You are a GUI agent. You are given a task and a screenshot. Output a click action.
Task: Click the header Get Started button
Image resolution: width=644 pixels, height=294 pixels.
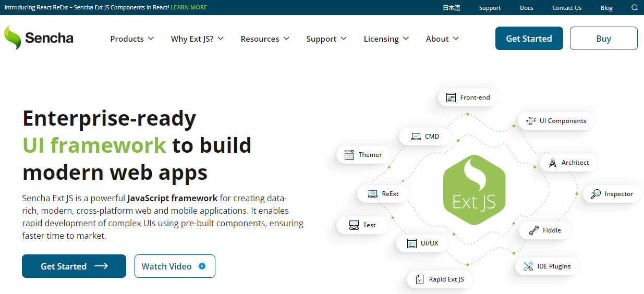click(x=529, y=39)
